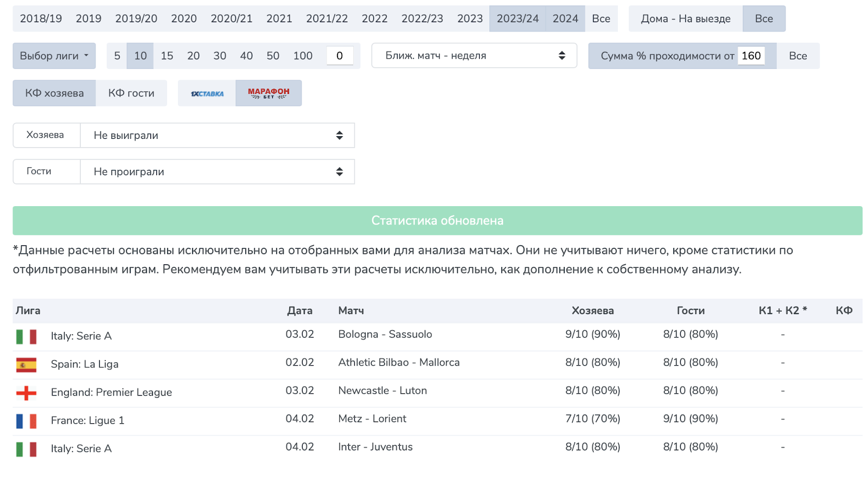Click the France: Ligue 1 league name
This screenshot has width=868, height=484.
(87, 421)
